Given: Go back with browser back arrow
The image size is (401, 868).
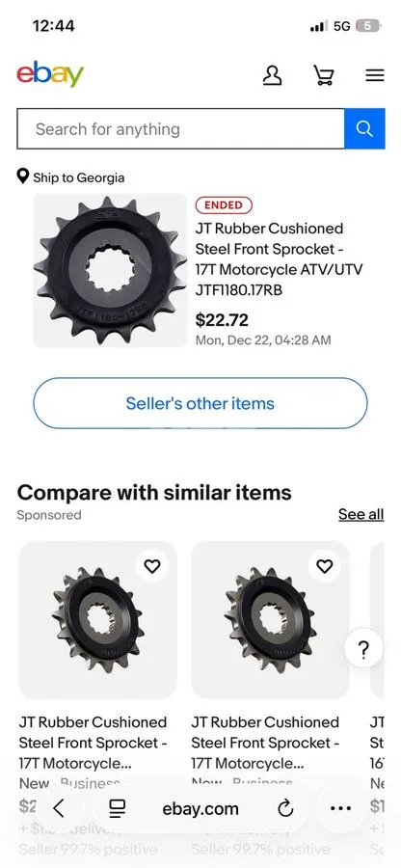Looking at the screenshot, I should click(x=59, y=809).
